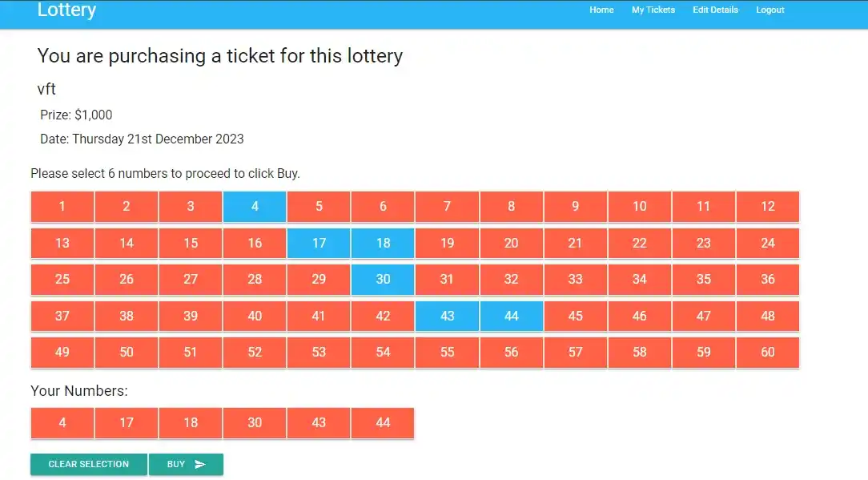This screenshot has width=868, height=480.
Task: Deselect the highlighted number 17
Action: pos(319,243)
